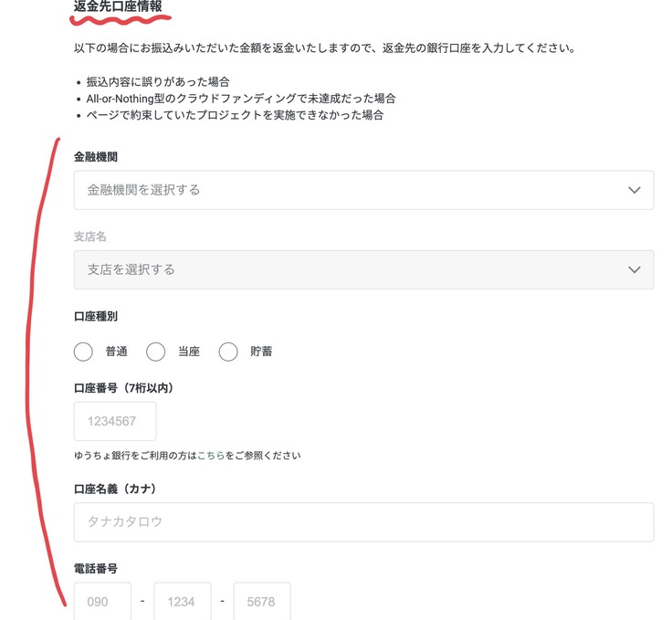Click the 返金先口座情報 section heading
Image resolution: width=672 pixels, height=620 pixels.
(119, 7)
